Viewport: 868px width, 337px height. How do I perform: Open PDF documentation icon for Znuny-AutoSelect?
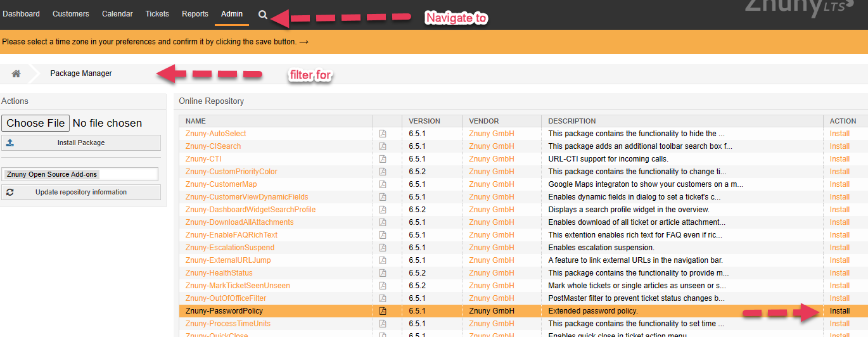[383, 134]
